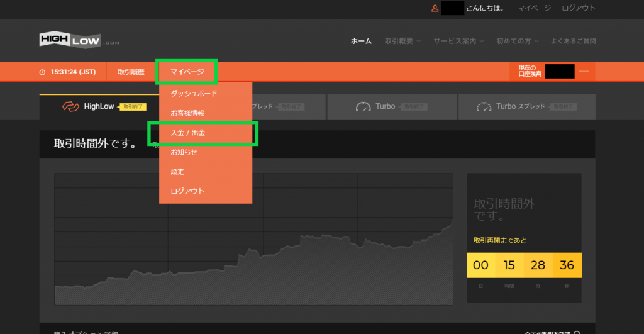Switch to the Turbo スプレッド tab
Screen dimensions: 644x334
coord(526,107)
